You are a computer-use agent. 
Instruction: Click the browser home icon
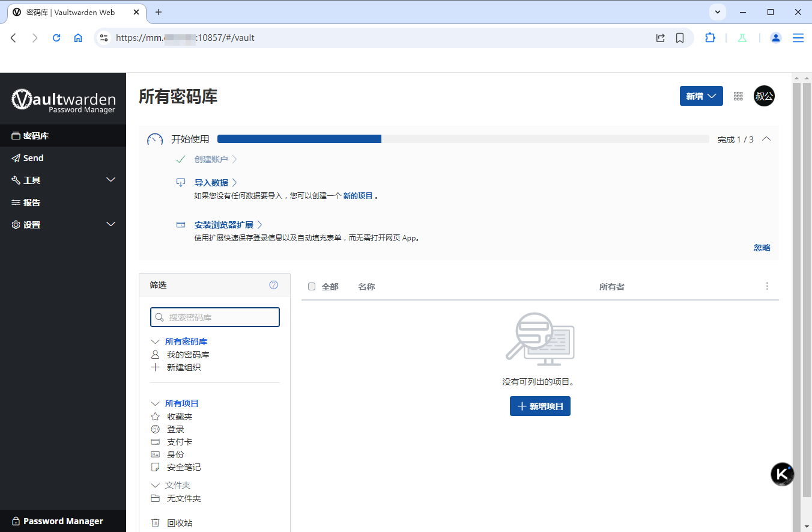(78, 38)
